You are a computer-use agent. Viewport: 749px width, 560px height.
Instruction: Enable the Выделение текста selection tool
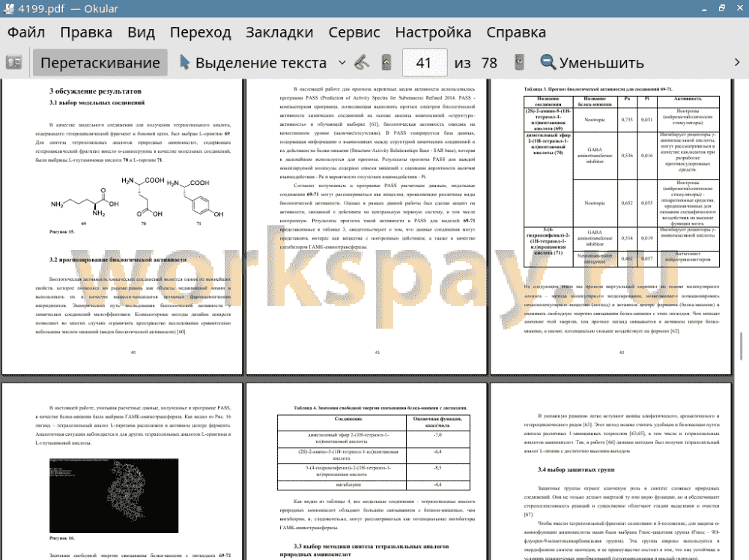pos(253,63)
